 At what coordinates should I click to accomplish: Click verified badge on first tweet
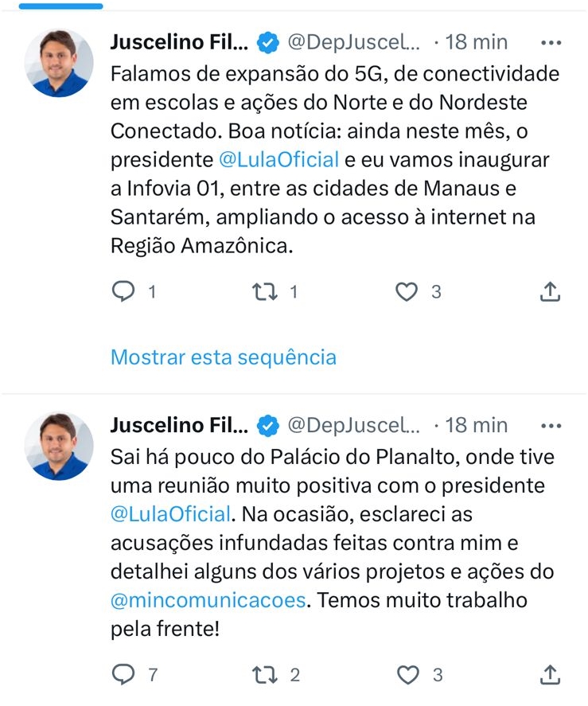click(x=268, y=42)
